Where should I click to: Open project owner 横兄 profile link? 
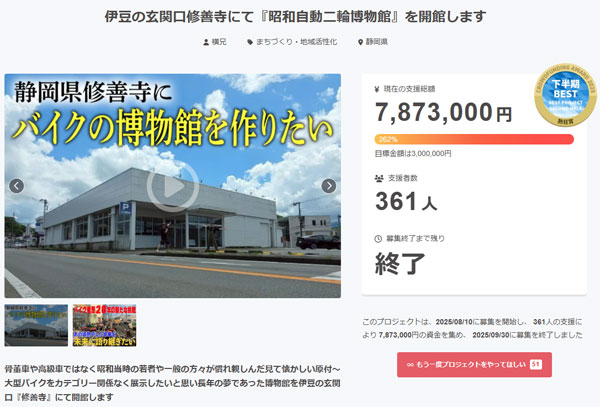[x=219, y=42]
